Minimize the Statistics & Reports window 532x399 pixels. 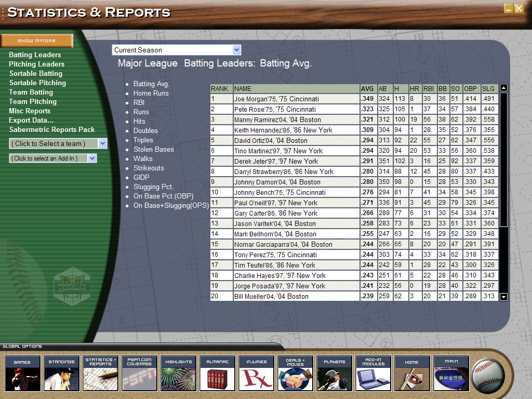point(508,9)
